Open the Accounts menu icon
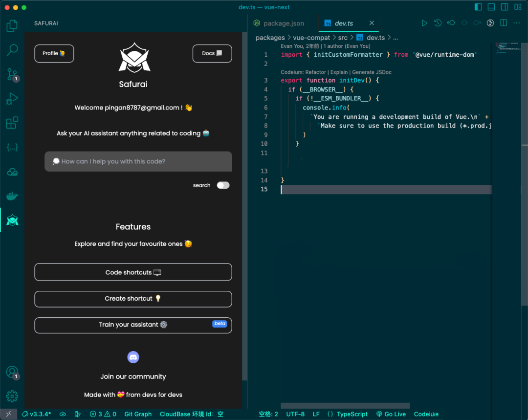 coord(12,373)
